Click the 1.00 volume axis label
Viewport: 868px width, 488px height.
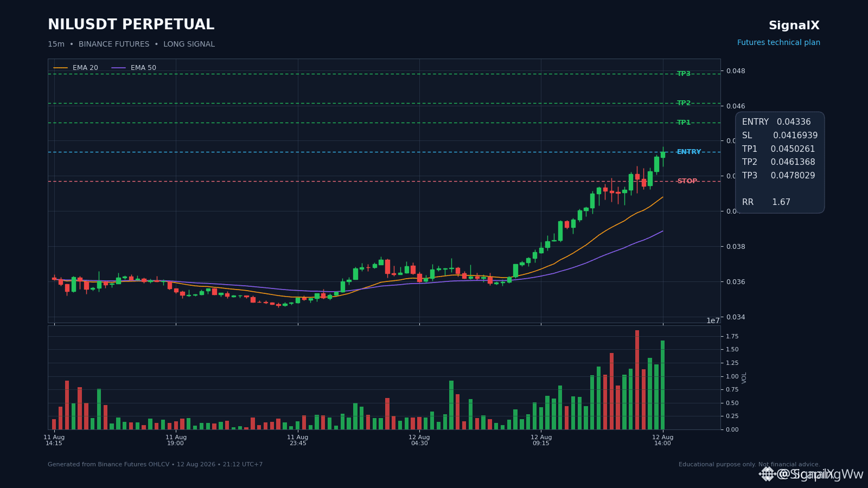pyautogui.click(x=732, y=377)
